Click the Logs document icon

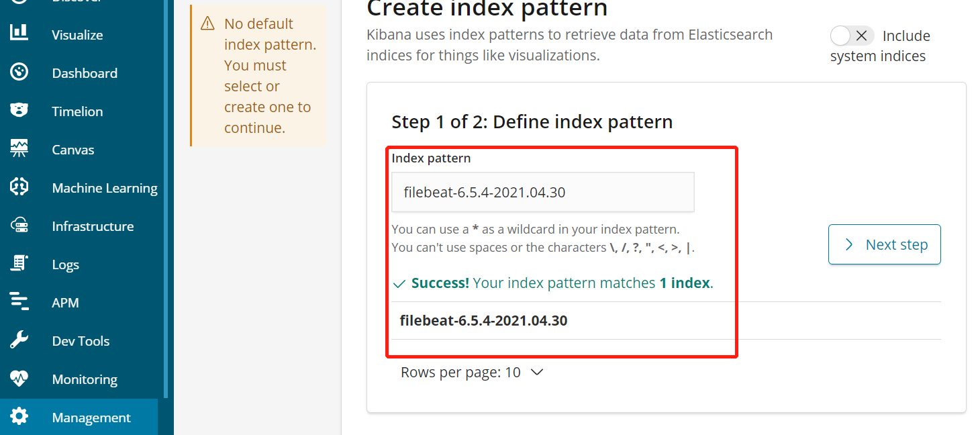(x=19, y=263)
